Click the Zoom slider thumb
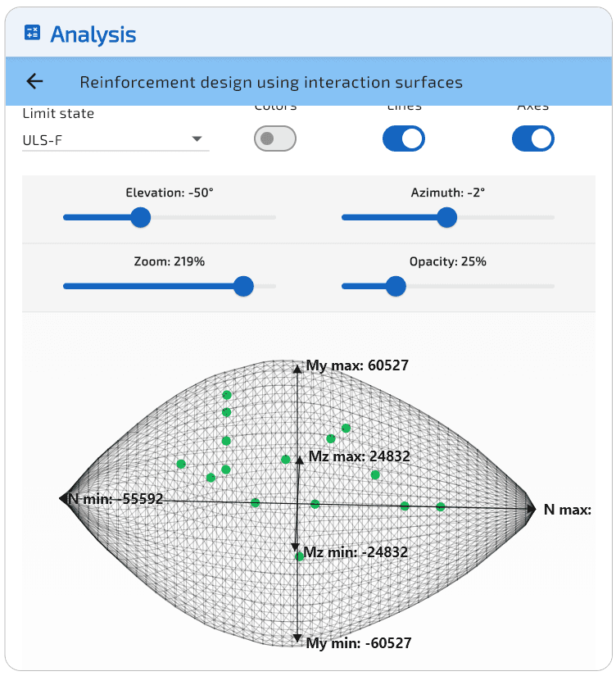The image size is (616, 676). pyautogui.click(x=243, y=286)
